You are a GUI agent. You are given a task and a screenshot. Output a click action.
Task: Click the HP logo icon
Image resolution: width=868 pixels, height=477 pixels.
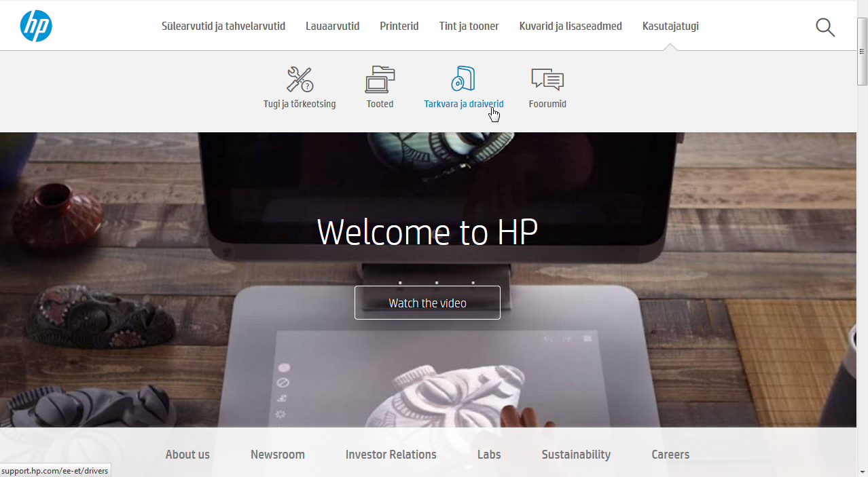36,26
